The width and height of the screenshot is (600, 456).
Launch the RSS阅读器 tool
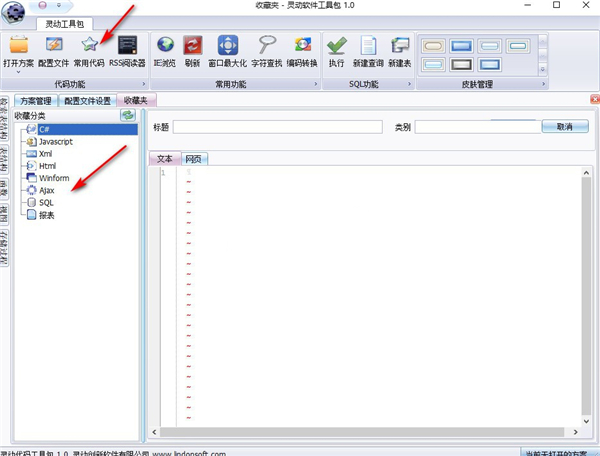[x=127, y=46]
